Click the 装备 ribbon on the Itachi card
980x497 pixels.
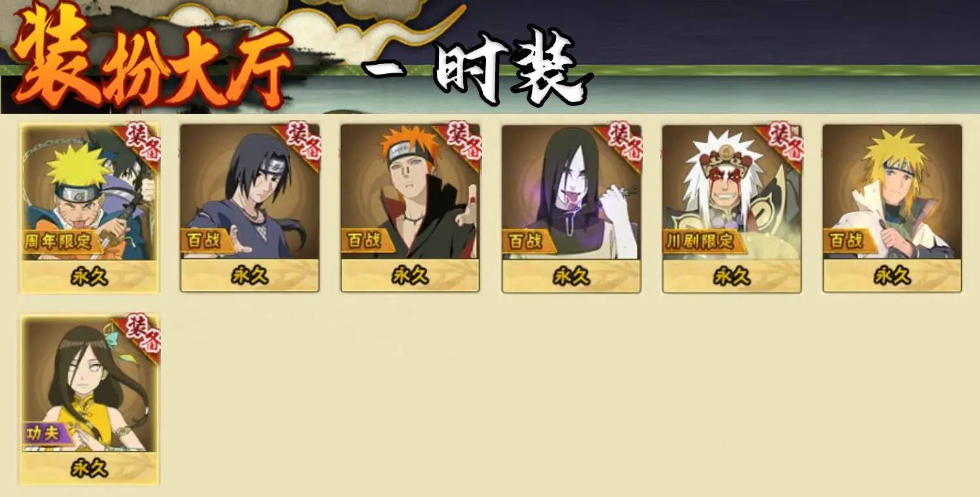[x=300, y=141]
